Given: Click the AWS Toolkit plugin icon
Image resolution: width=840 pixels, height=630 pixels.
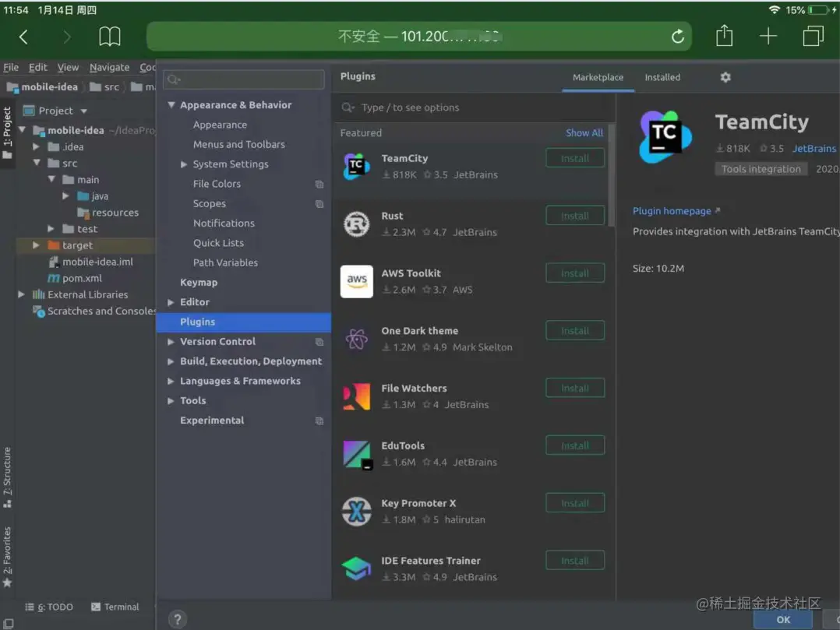Looking at the screenshot, I should [x=356, y=281].
